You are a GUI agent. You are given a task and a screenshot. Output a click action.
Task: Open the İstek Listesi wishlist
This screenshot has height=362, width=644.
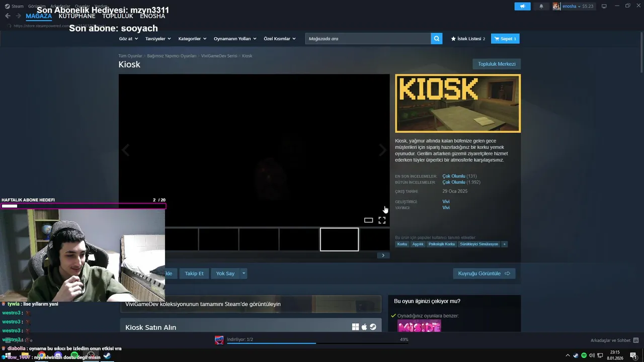click(x=468, y=39)
